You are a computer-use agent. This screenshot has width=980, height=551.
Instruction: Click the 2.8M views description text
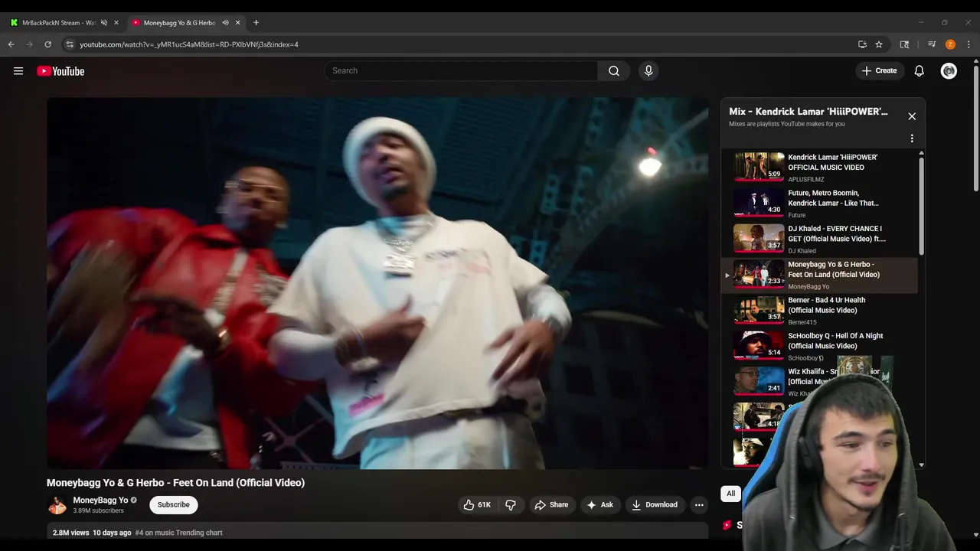click(x=70, y=533)
